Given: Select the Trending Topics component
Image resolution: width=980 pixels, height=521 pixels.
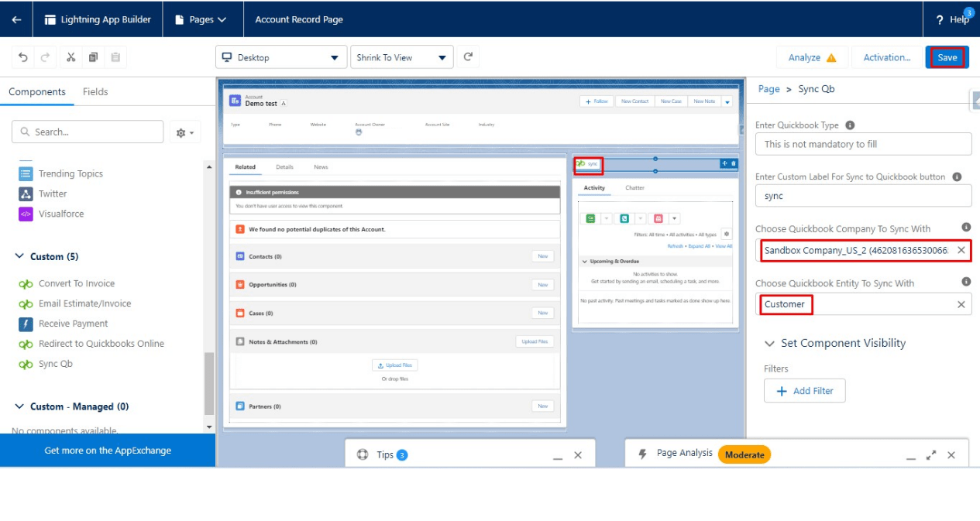Looking at the screenshot, I should coord(70,173).
